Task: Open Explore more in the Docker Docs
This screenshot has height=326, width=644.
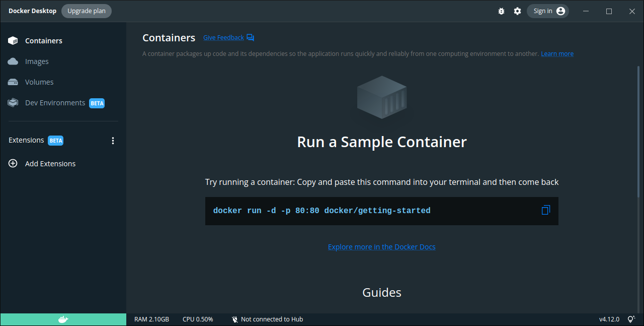Action: point(381,246)
